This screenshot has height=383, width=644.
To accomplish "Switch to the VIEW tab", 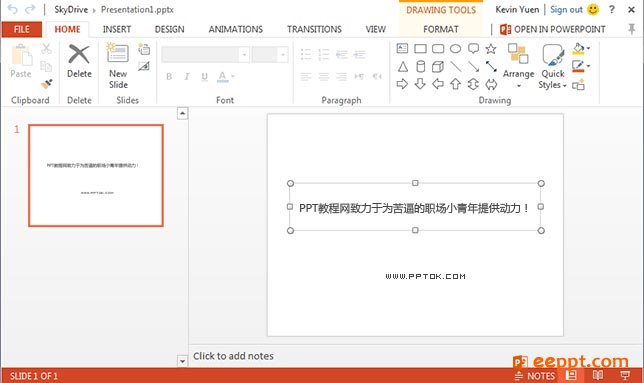I will coord(376,29).
